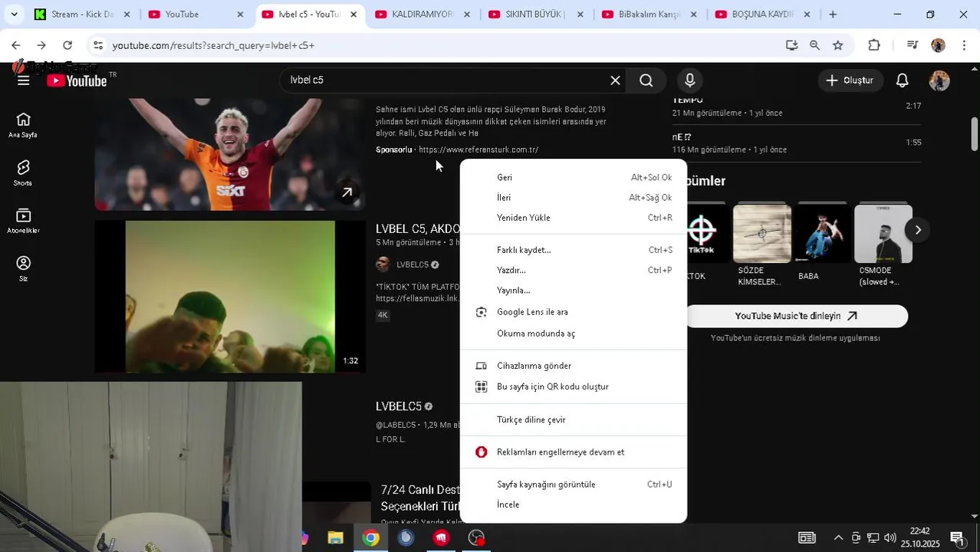Image resolution: width=980 pixels, height=552 pixels.
Task: Show hidden system tray icons
Action: 838,538
